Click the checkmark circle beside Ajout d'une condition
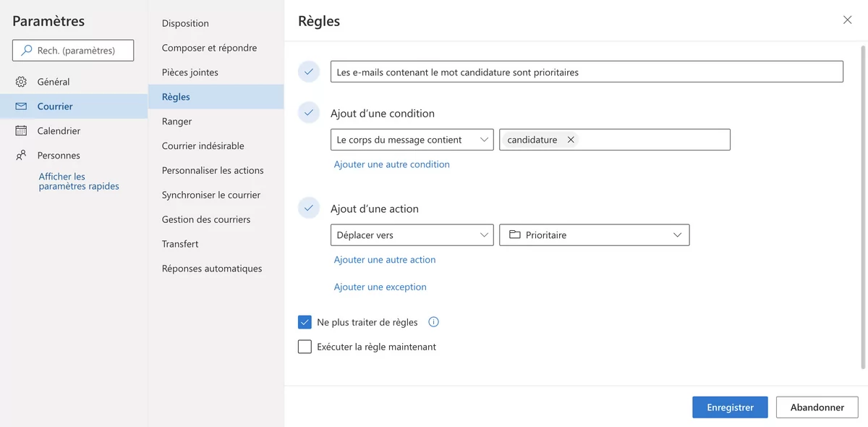This screenshot has width=868, height=427. pos(309,113)
